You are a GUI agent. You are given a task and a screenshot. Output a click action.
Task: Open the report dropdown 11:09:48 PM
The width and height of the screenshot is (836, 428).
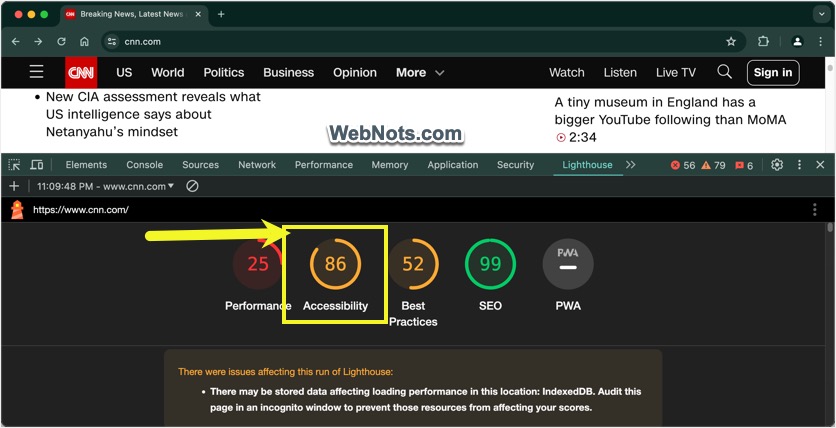point(106,186)
